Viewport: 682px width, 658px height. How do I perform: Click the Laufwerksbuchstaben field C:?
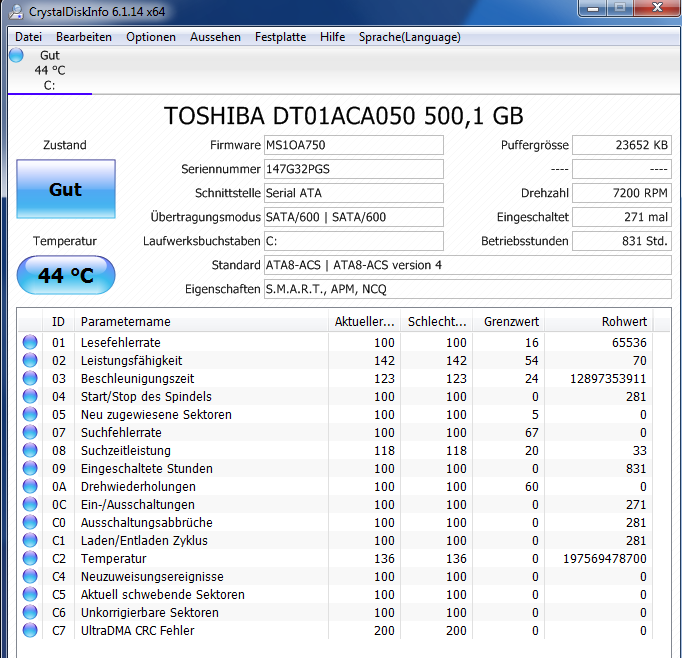[x=354, y=241]
